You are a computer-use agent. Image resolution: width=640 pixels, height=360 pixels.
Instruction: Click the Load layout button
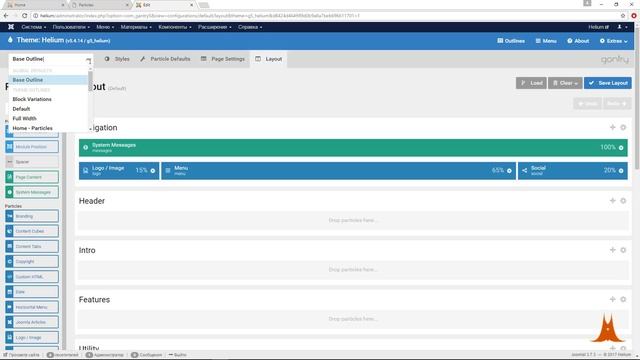pos(531,83)
